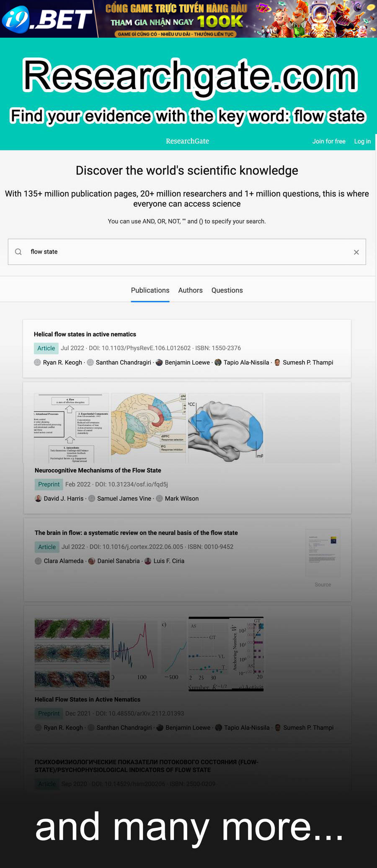Click the Source document thumbnail

click(323, 553)
